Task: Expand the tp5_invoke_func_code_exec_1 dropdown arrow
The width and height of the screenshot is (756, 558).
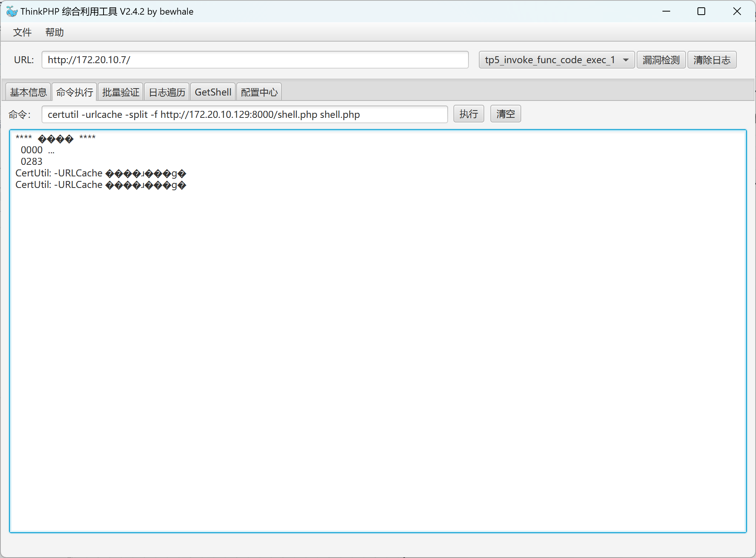Action: (626, 60)
